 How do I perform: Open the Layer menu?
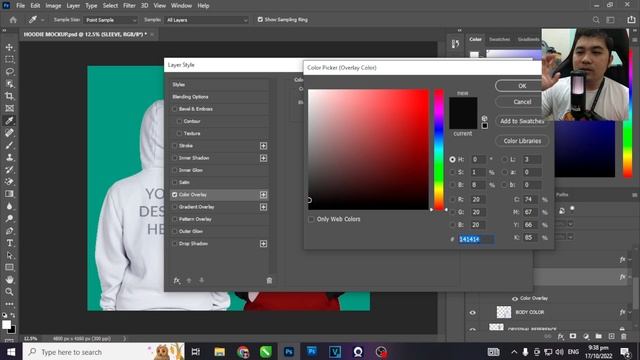[73, 6]
